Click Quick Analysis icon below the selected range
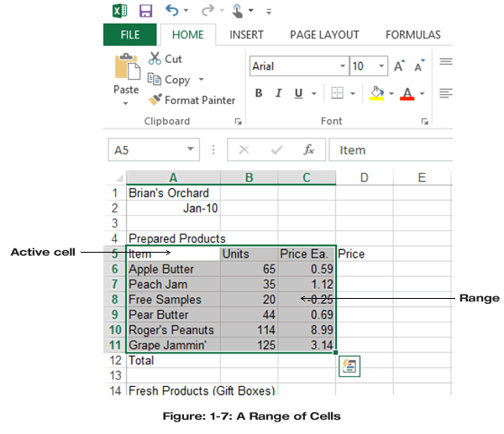The height and width of the screenshot is (434, 504). coord(349,366)
